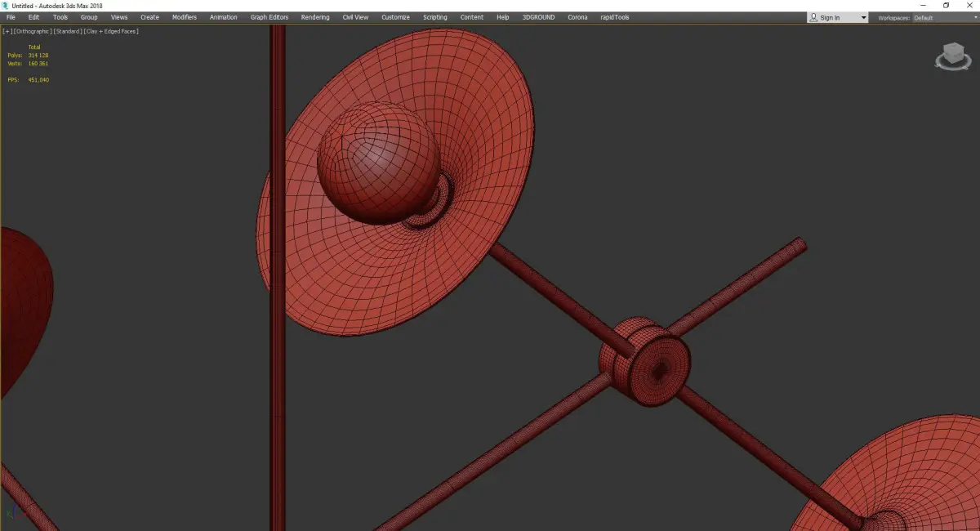Screen dimensions: 980x531
Task: Open the Tools menu
Action: point(60,17)
